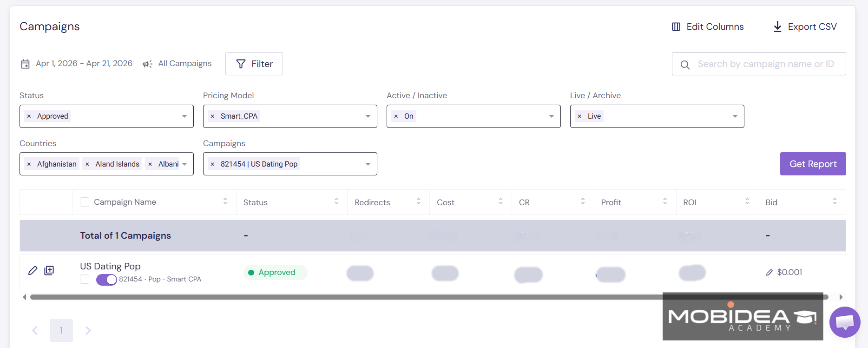Edit the $0.001 bid pencil icon
868x348 pixels.
[769, 272]
